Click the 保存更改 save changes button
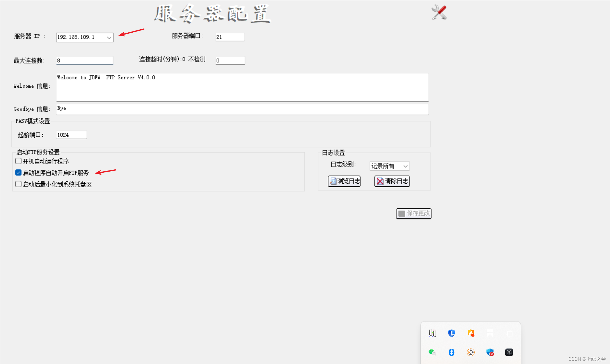The height and width of the screenshot is (364, 610). click(414, 214)
